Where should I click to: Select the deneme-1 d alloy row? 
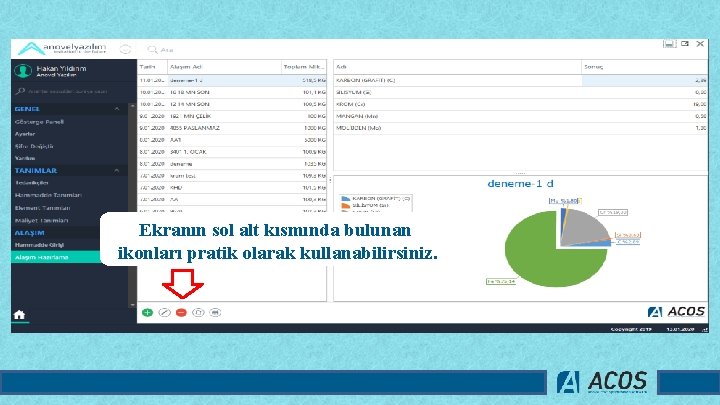coord(232,80)
